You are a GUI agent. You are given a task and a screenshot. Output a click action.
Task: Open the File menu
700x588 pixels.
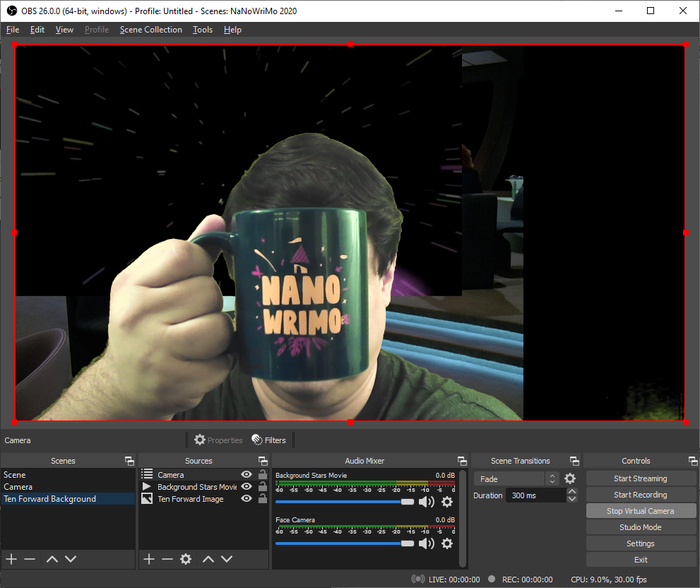(13, 30)
